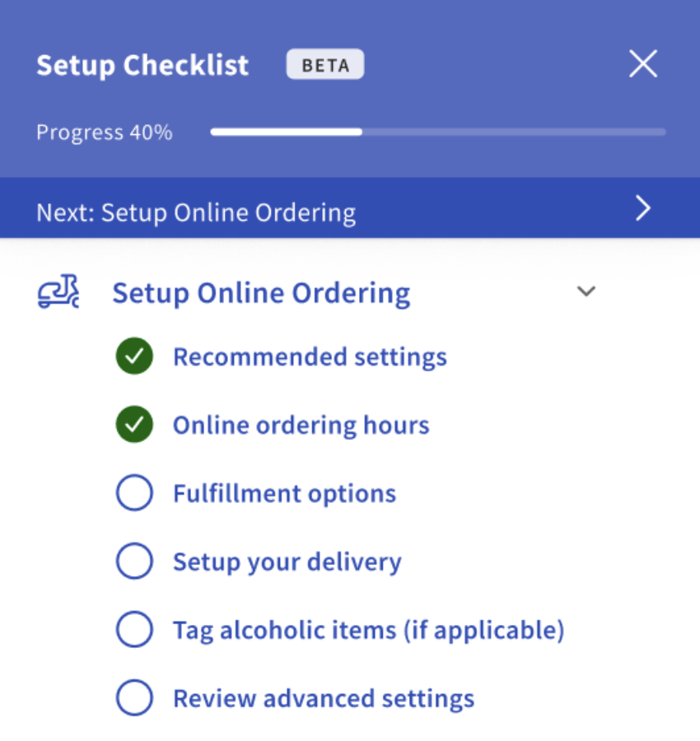This screenshot has height=741, width=700.
Task: Click the checkmark icon next to Online ordering hours
Action: click(134, 425)
